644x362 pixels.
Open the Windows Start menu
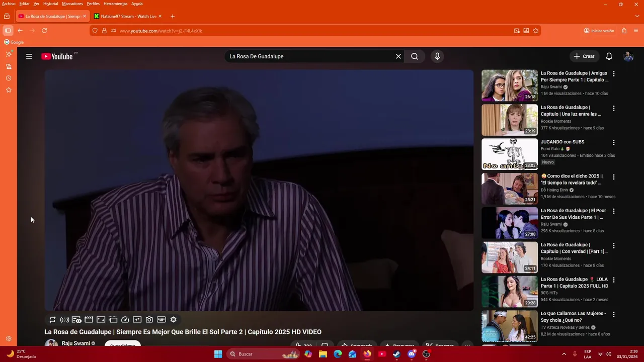click(218, 354)
